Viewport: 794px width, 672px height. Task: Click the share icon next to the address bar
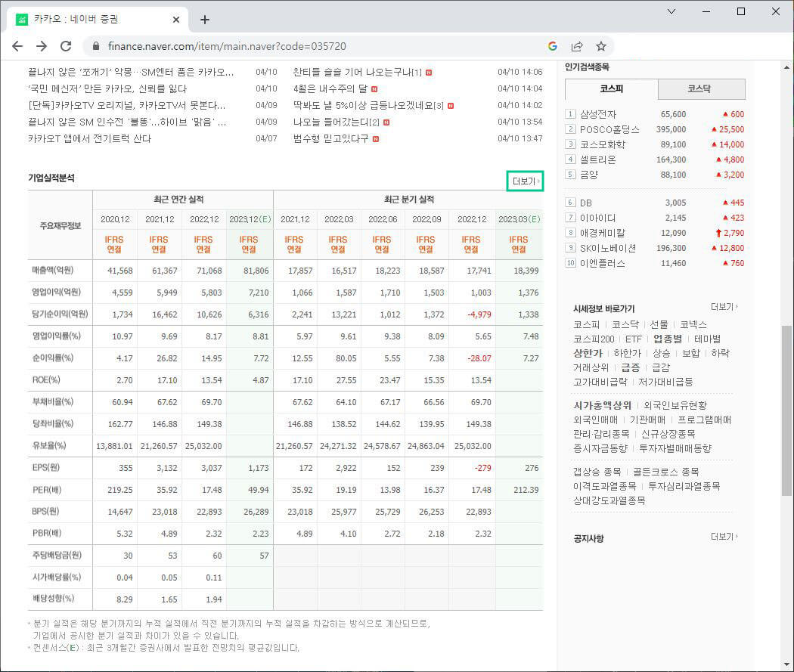[x=576, y=45]
